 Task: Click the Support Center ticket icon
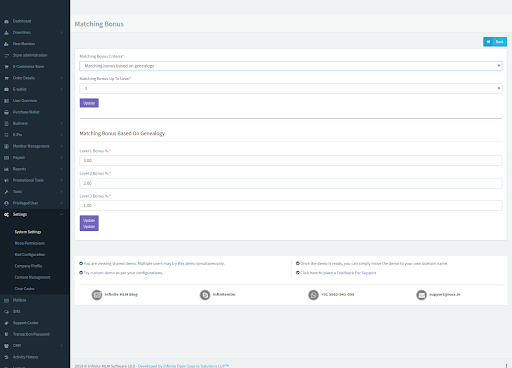pyautogui.click(x=6, y=323)
